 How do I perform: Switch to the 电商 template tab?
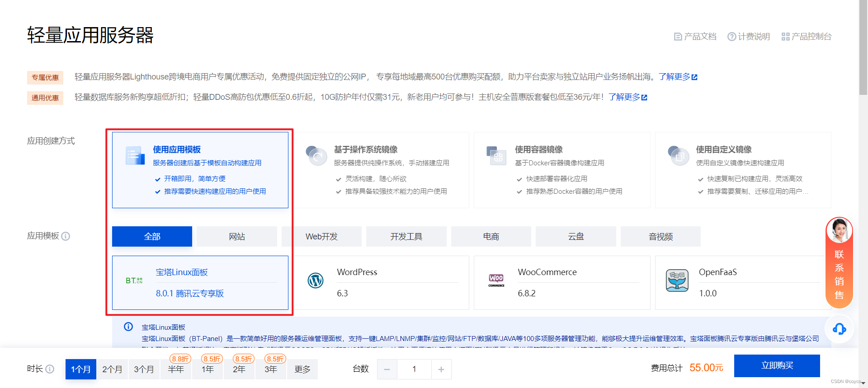click(491, 237)
